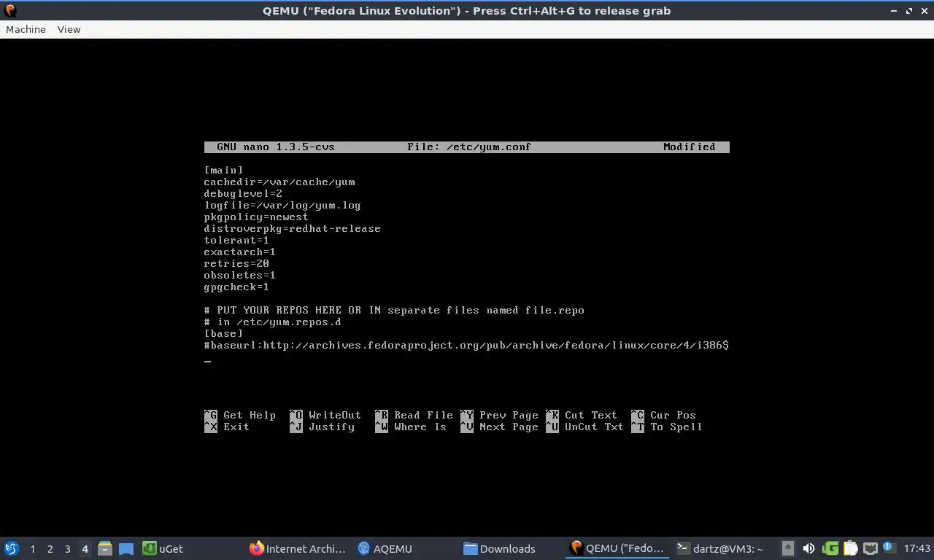The image size is (934, 560).
Task: Click the 17:43 clock in the panel
Action: coord(916,548)
